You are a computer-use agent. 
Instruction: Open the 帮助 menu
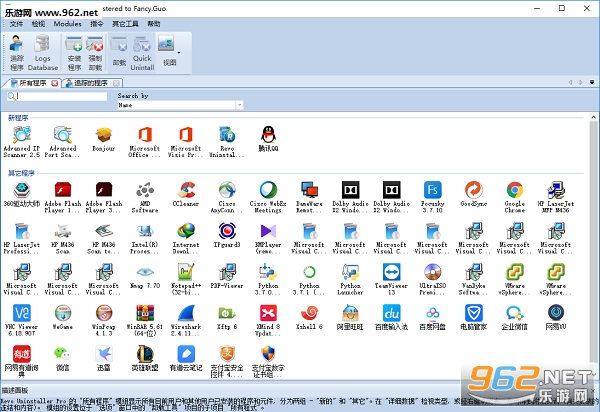[154, 24]
